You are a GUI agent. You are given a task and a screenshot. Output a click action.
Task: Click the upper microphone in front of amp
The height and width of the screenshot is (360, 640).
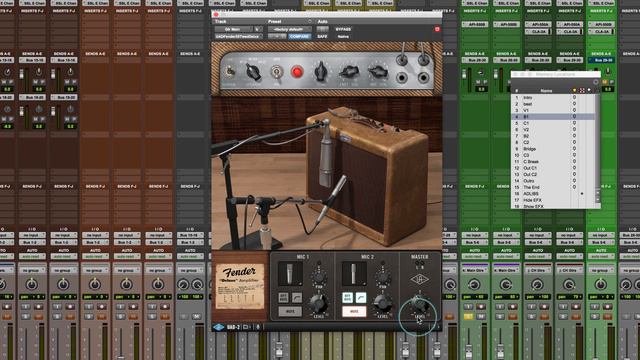326,153
